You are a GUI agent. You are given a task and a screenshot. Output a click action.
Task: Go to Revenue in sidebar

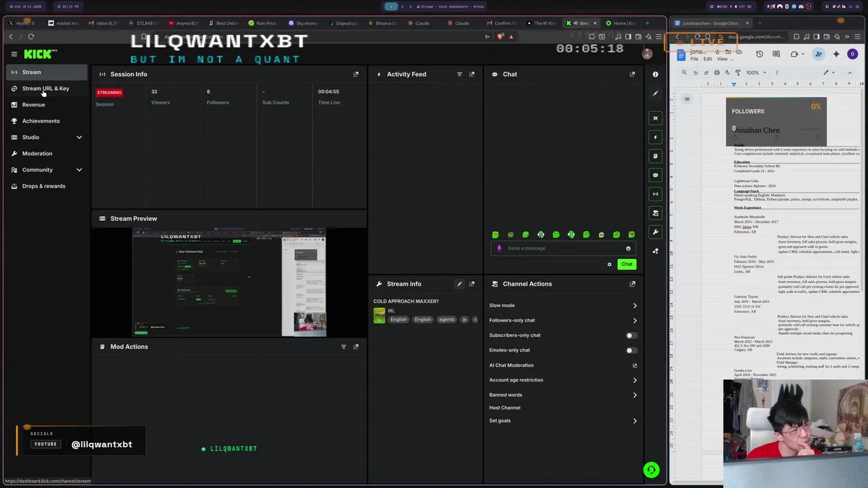(46, 104)
